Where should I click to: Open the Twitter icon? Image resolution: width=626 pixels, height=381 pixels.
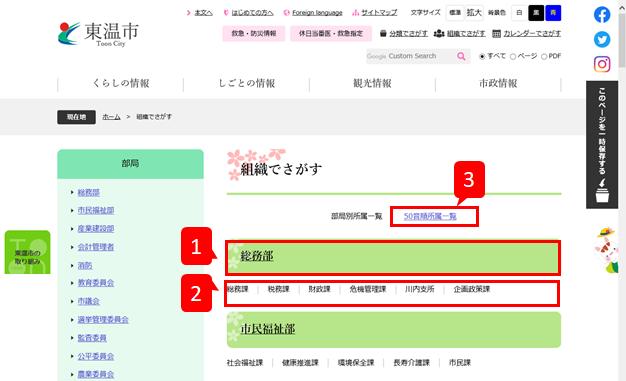[x=602, y=40]
